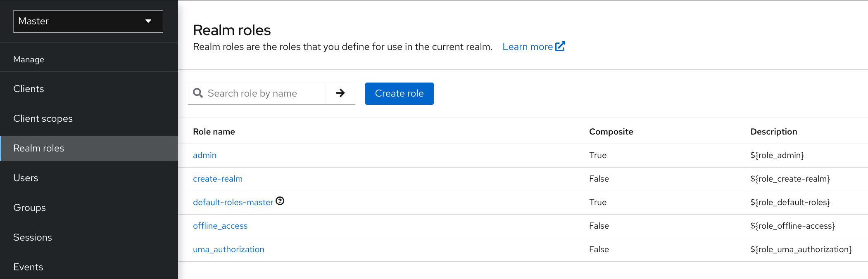Select the offline_access role link
Image resolution: width=868 pixels, height=279 pixels.
click(x=220, y=226)
